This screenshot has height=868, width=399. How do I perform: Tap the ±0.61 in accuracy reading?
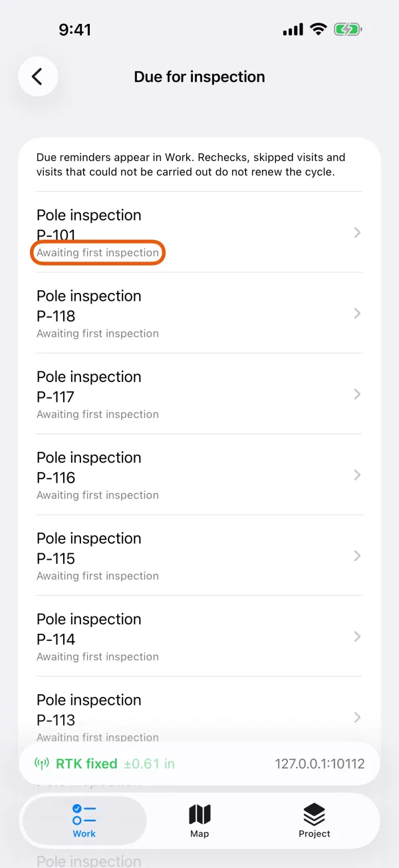tap(150, 763)
